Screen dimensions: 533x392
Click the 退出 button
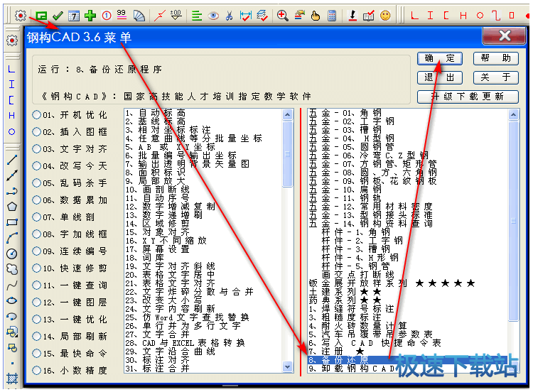tap(439, 77)
